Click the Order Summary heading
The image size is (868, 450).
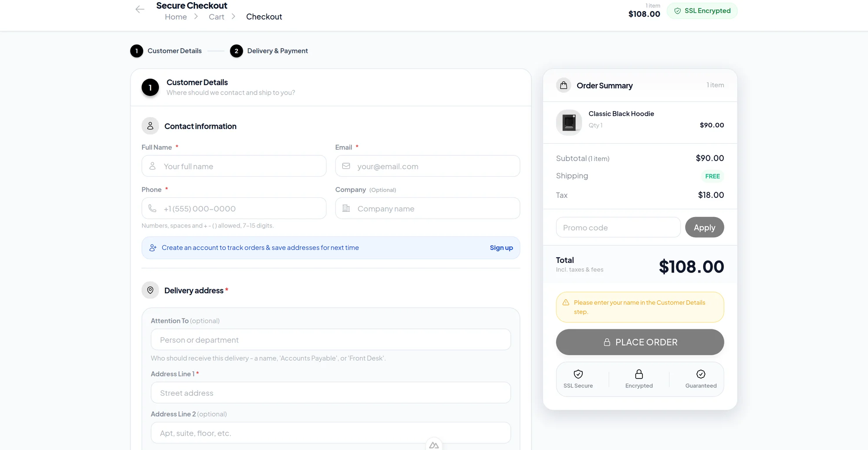click(x=605, y=85)
